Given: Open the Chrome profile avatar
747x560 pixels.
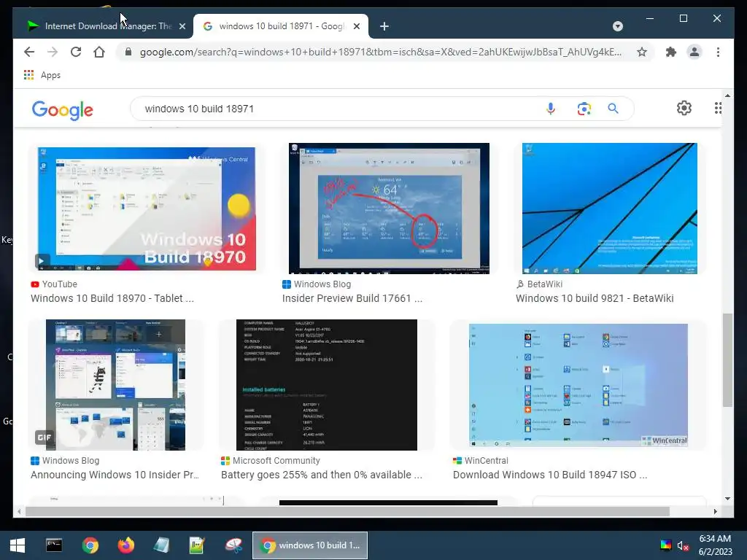Looking at the screenshot, I should click(x=694, y=52).
